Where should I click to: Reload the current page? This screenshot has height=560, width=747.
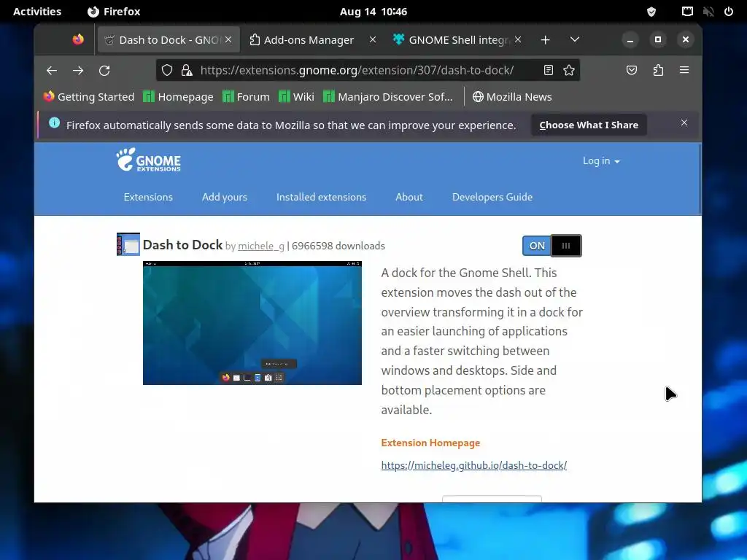click(x=104, y=71)
